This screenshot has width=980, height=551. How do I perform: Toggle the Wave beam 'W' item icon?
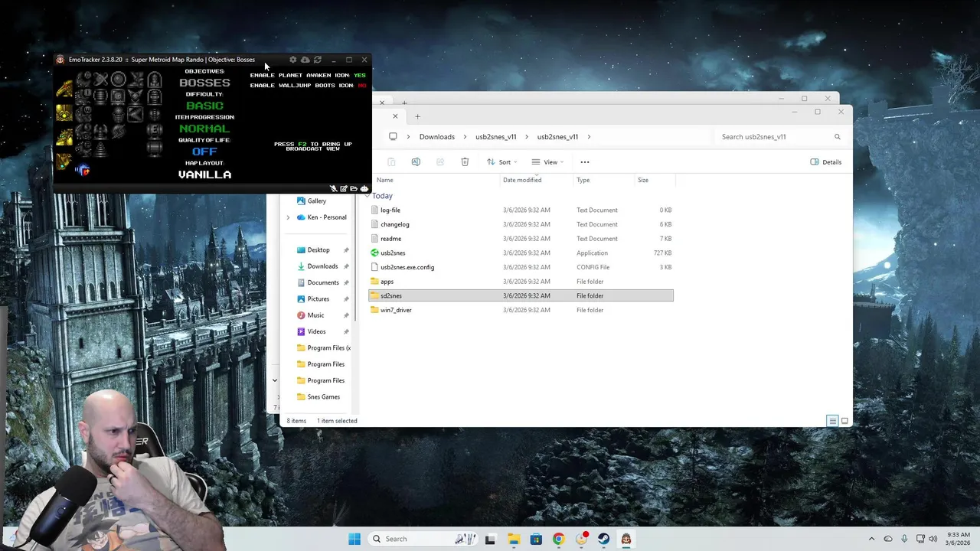(x=83, y=114)
